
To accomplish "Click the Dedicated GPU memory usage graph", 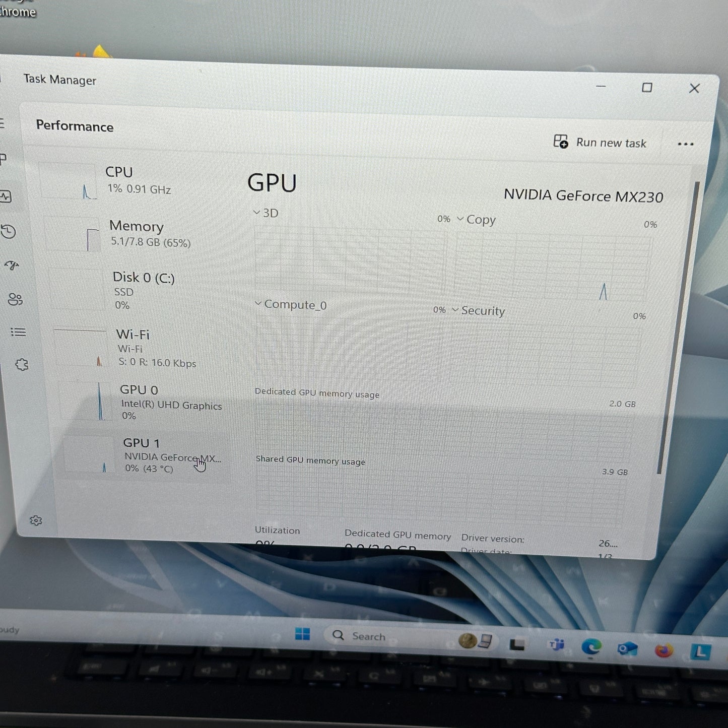I will (x=443, y=428).
